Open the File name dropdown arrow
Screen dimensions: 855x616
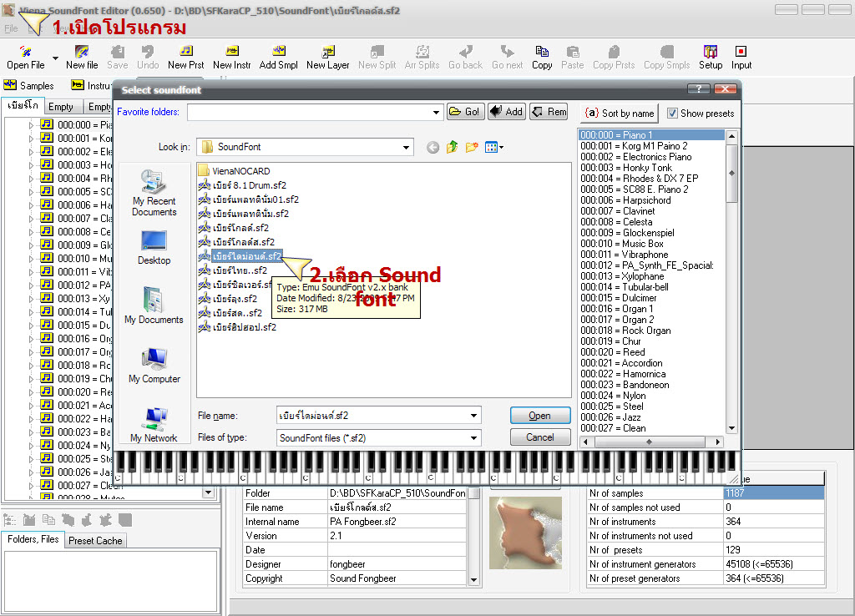[474, 416]
